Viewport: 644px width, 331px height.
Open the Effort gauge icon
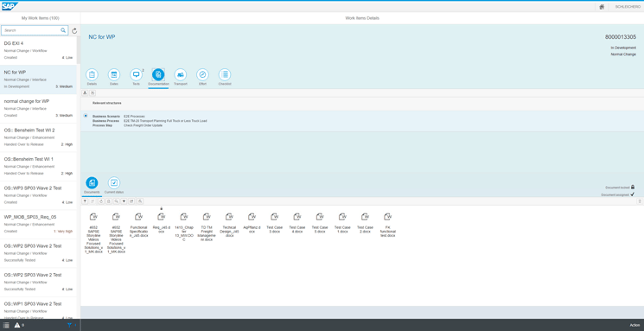click(202, 74)
